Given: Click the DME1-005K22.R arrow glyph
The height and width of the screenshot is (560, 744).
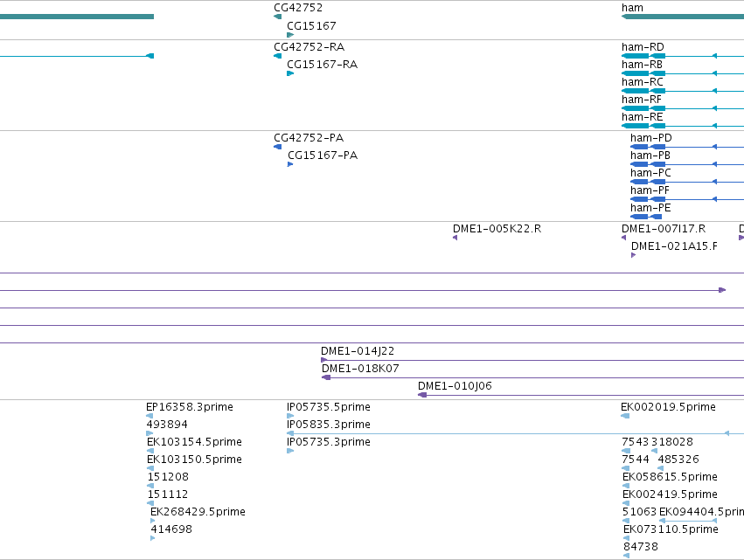Looking at the screenshot, I should coord(455,238).
